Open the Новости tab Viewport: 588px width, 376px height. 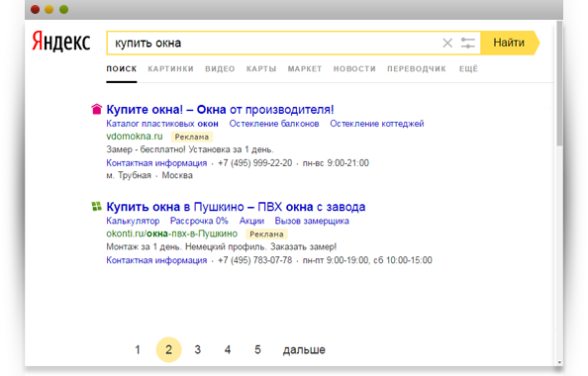click(354, 69)
